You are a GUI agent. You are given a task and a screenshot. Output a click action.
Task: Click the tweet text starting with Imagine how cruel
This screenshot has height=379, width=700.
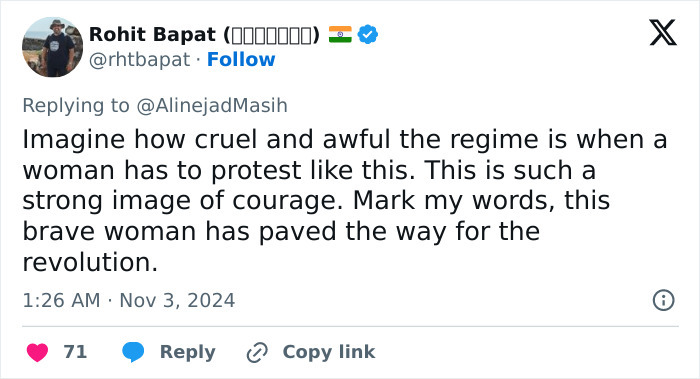(345, 200)
